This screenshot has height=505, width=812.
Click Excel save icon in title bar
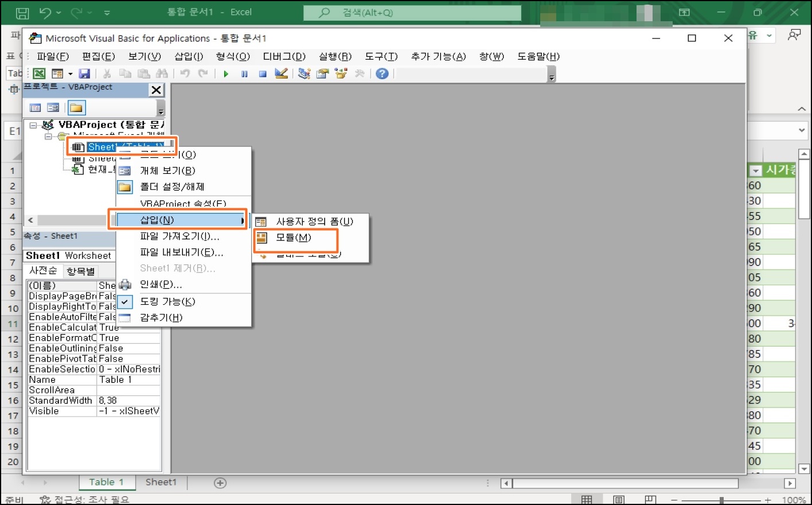22,12
